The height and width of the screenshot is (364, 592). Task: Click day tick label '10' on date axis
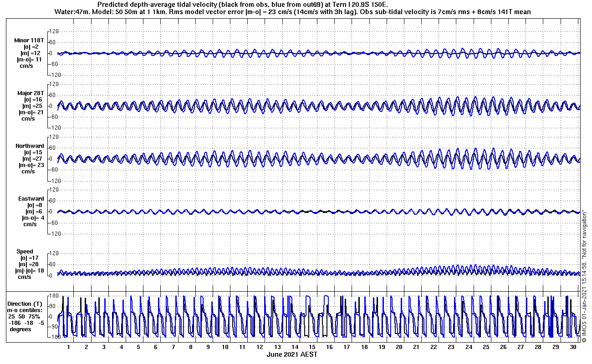coord(225,347)
